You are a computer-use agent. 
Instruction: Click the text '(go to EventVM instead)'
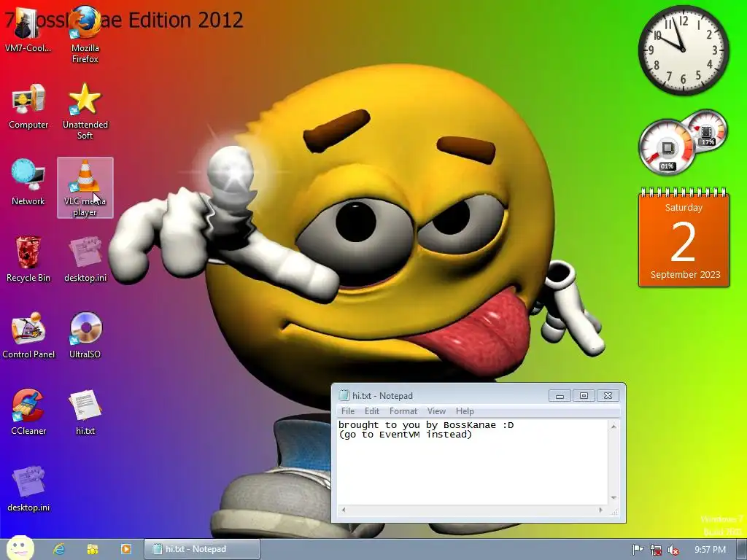405,435
